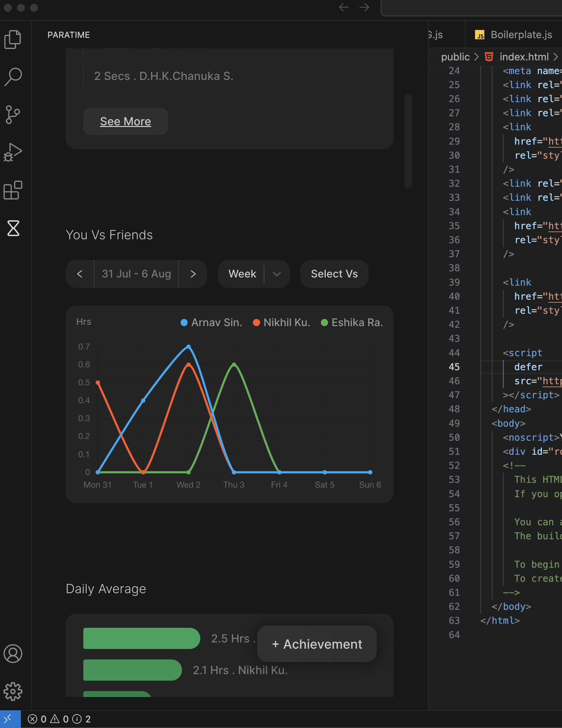Click the <body> tag on line 49
Image resolution: width=562 pixels, height=728 pixels.
point(508,423)
